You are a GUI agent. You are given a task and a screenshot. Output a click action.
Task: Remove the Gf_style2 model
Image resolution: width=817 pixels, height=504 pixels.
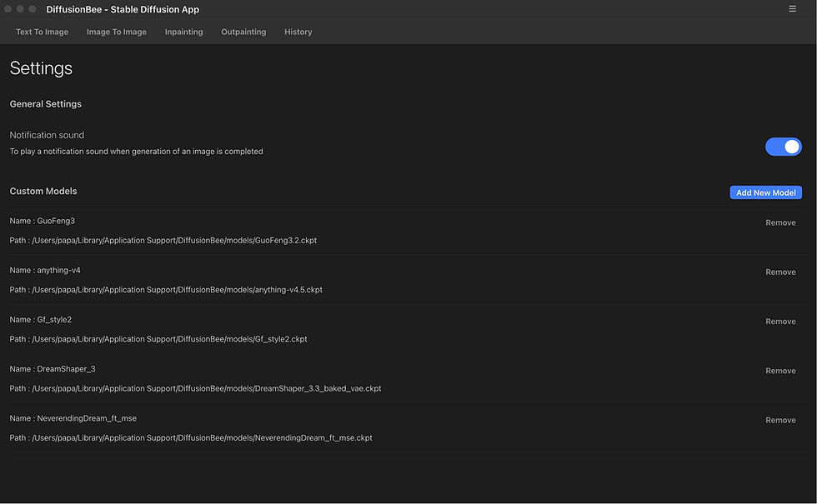tap(780, 322)
